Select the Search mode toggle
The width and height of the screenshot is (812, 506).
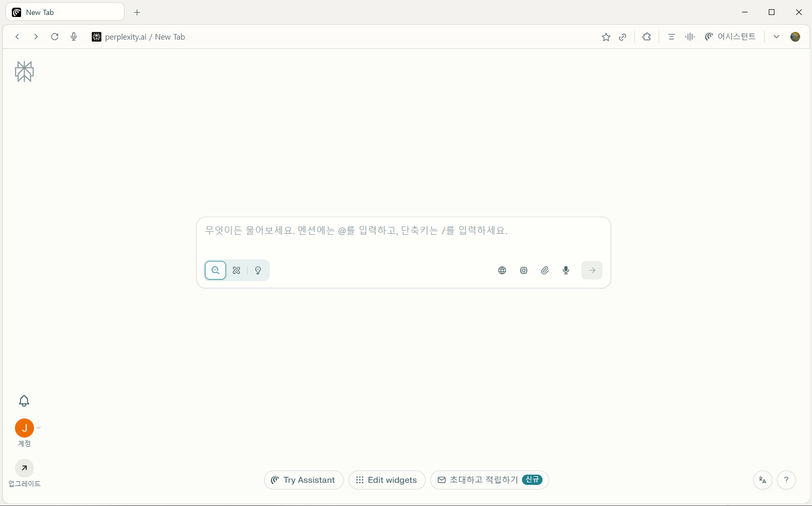pyautogui.click(x=215, y=270)
